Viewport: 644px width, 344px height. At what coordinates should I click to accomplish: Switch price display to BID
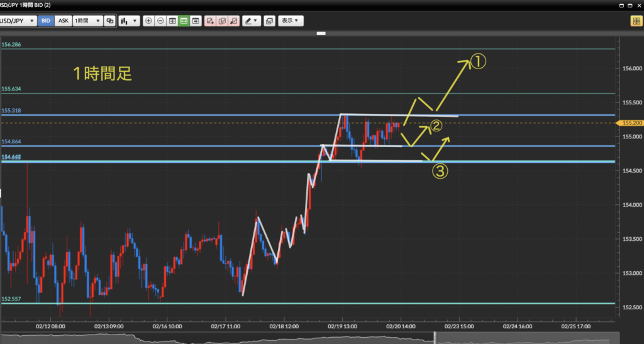tap(46, 21)
